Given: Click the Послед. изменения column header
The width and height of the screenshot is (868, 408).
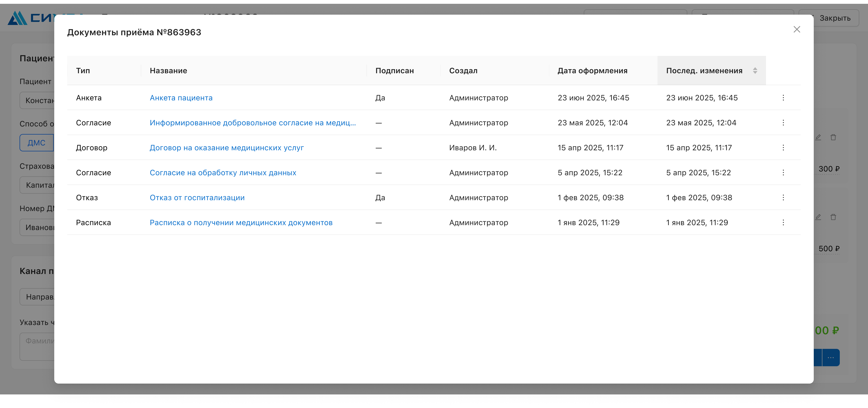Looking at the screenshot, I should point(712,71).
